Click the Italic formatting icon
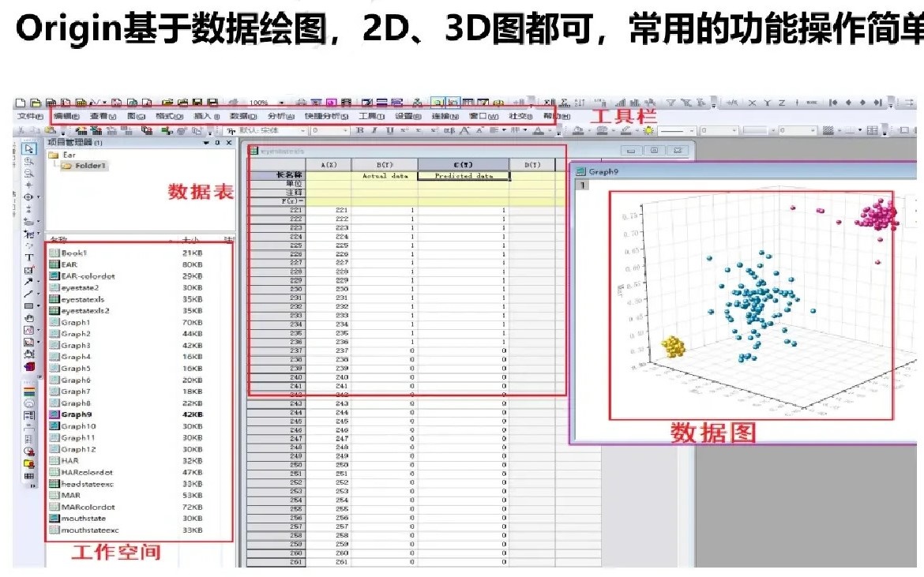924x577 pixels. tap(375, 130)
